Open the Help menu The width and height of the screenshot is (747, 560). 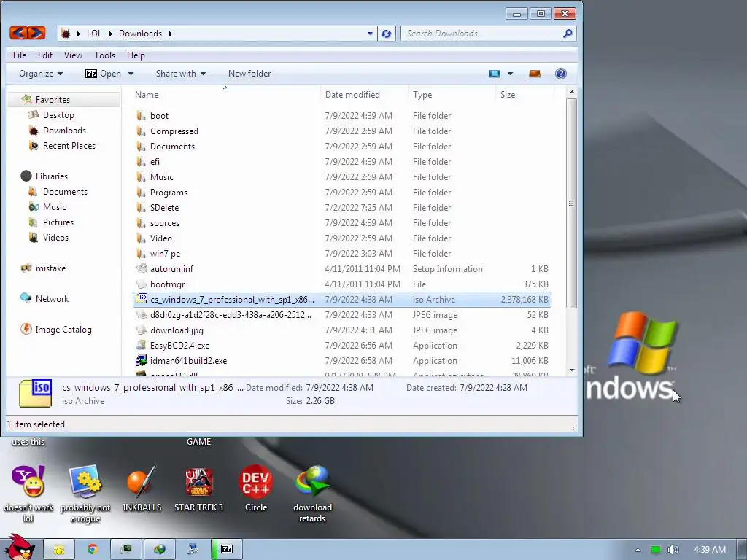pyautogui.click(x=136, y=55)
